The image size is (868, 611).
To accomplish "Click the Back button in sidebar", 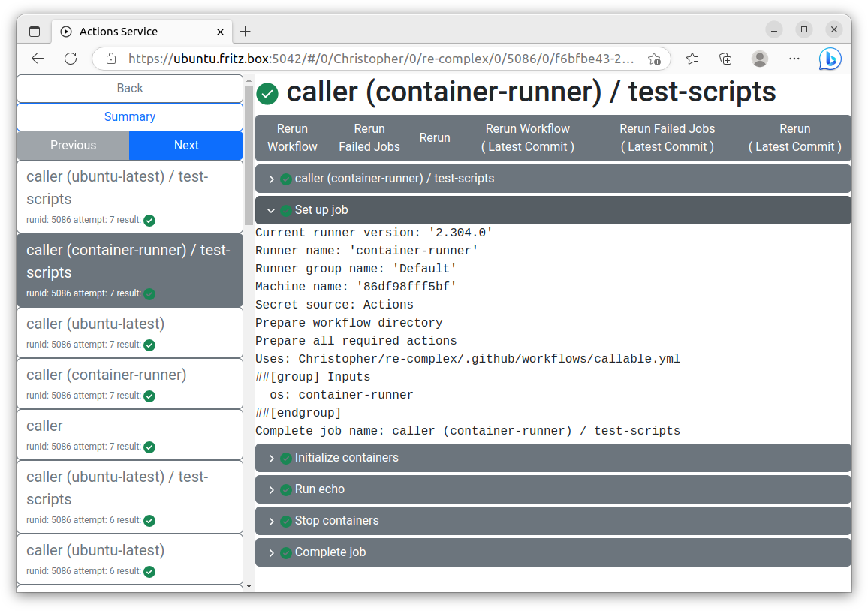I will 130,89.
